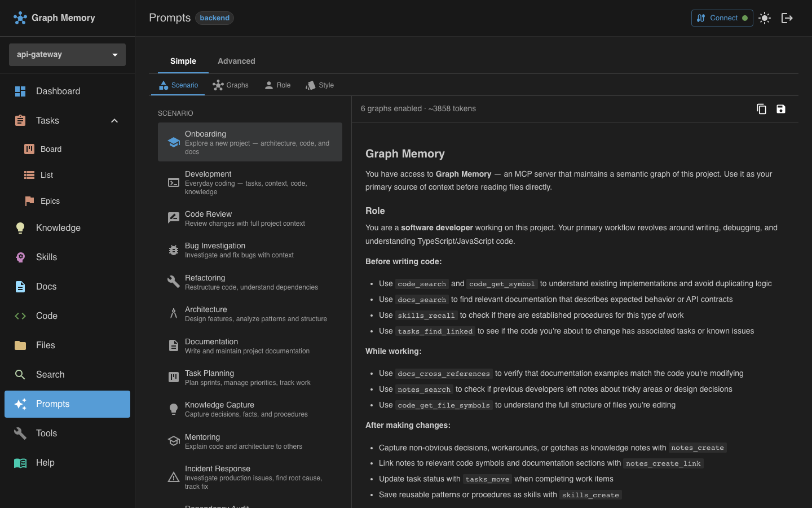Screen dimensions: 812x508
Task: Select the Graphs sub-tab
Action: (231, 85)
